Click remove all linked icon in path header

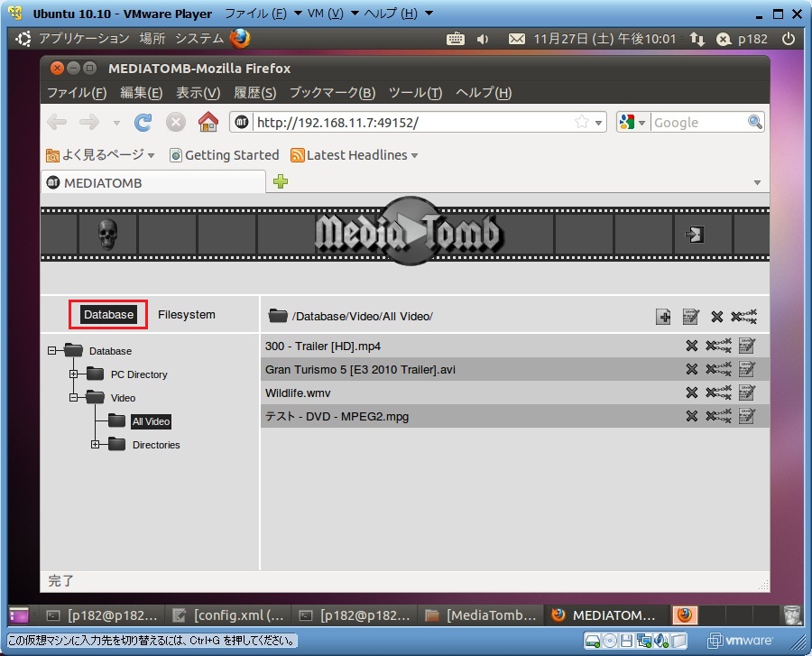tap(743, 317)
